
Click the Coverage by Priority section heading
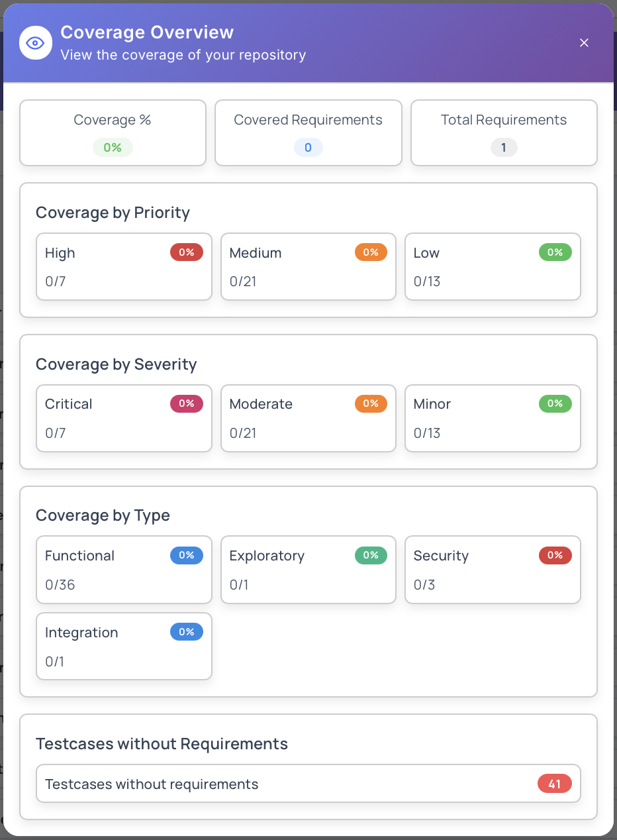[x=113, y=213]
